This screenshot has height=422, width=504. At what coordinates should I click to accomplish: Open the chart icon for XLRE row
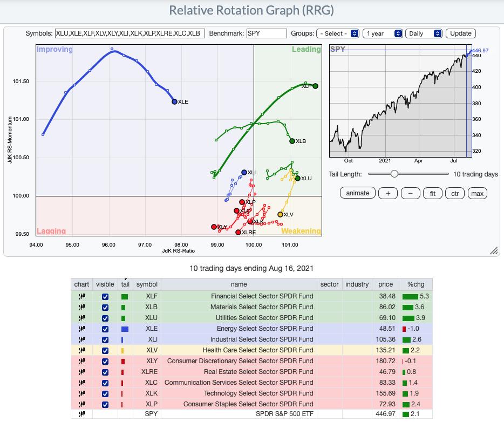(81, 372)
